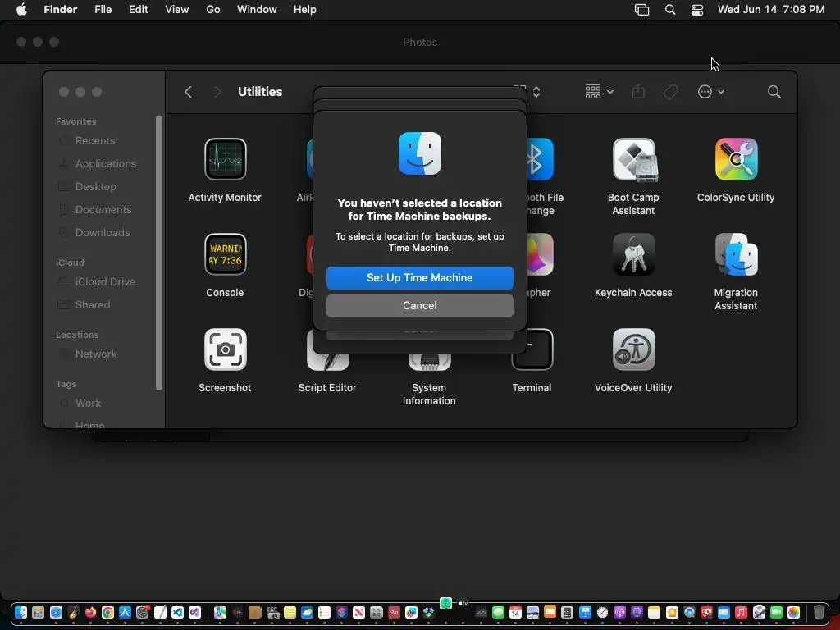Select the Work tag in sidebar
The width and height of the screenshot is (840, 630).
89,404
